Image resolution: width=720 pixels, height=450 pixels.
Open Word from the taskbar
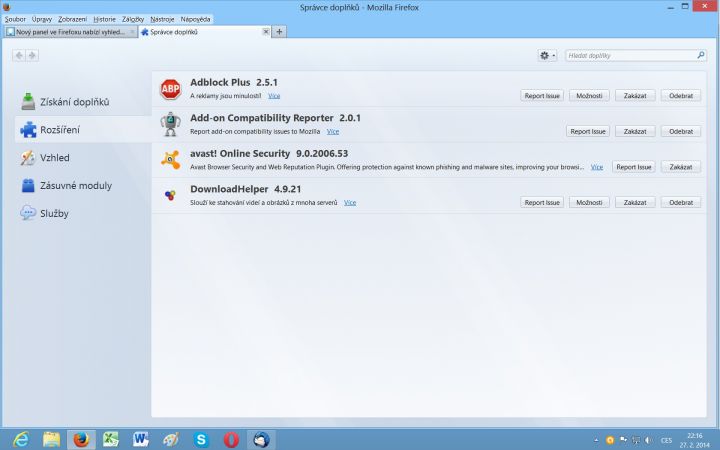(x=141, y=439)
